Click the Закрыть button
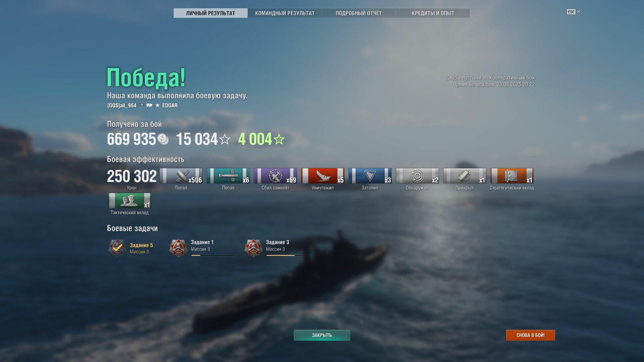 coord(322,335)
